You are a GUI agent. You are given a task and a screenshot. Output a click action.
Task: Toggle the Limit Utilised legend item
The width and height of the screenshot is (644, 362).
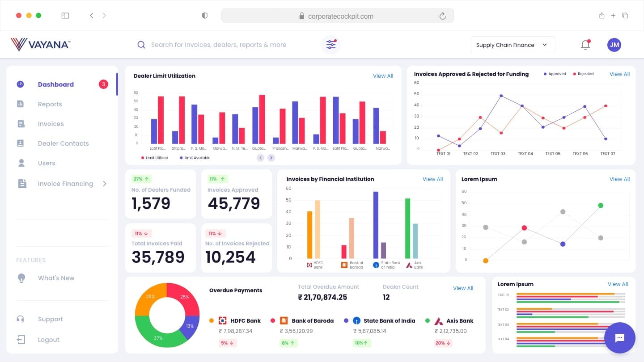(155, 158)
